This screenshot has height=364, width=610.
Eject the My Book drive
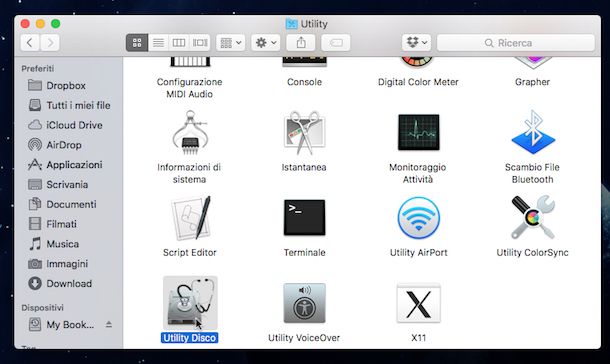pos(109,324)
